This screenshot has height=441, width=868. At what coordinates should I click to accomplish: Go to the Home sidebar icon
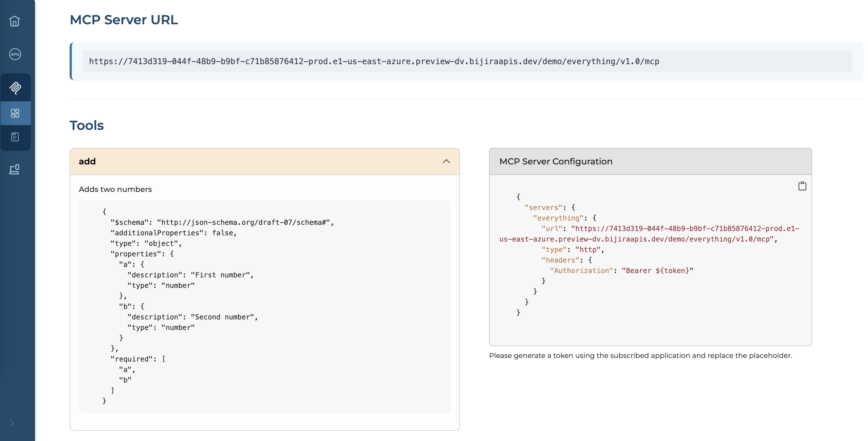point(15,21)
